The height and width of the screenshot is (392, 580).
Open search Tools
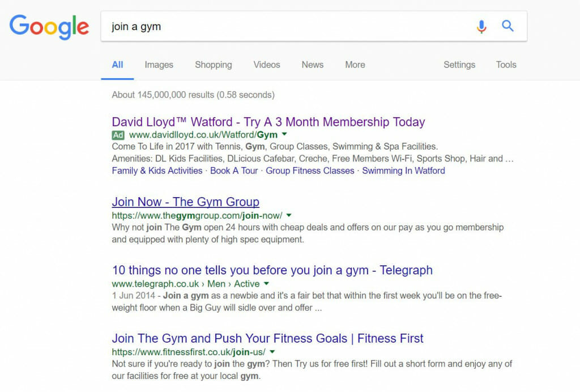point(506,65)
